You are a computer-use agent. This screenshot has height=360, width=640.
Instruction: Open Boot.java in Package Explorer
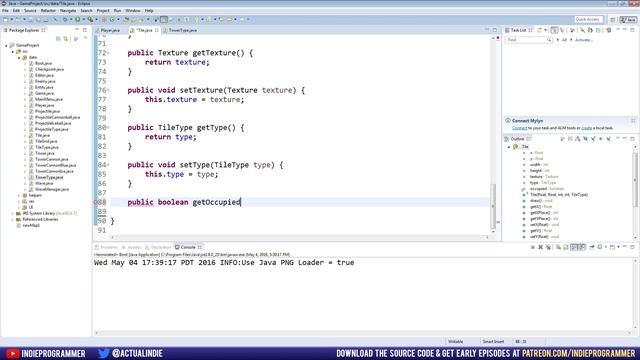(x=43, y=63)
